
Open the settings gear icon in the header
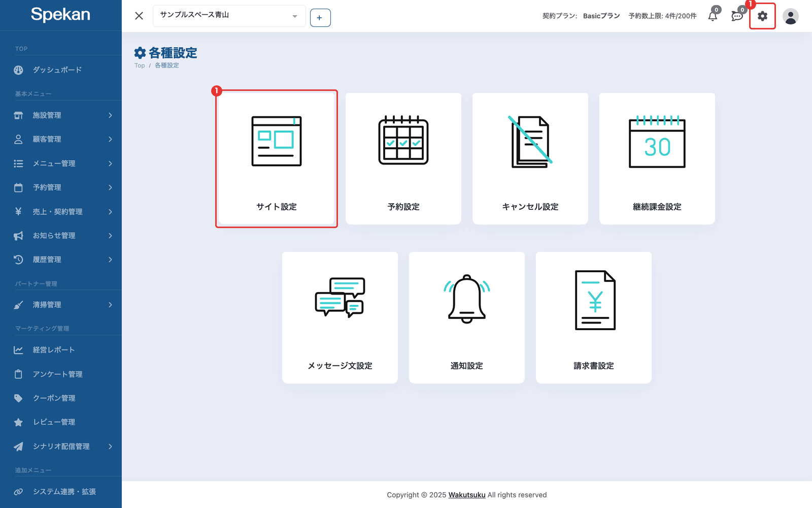(x=762, y=16)
